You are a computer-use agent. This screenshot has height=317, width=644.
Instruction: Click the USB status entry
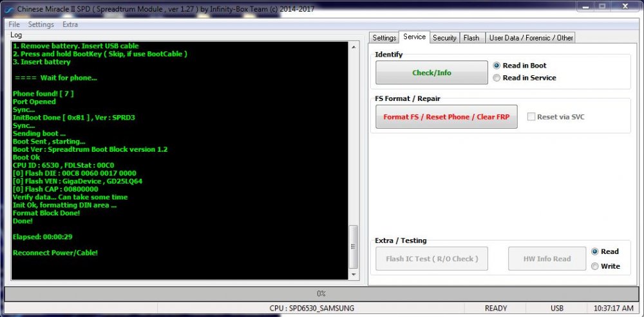[x=557, y=308]
